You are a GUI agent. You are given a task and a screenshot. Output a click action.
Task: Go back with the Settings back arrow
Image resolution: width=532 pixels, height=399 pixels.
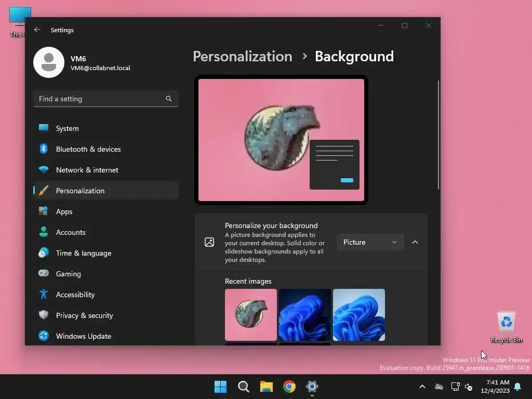pyautogui.click(x=37, y=30)
